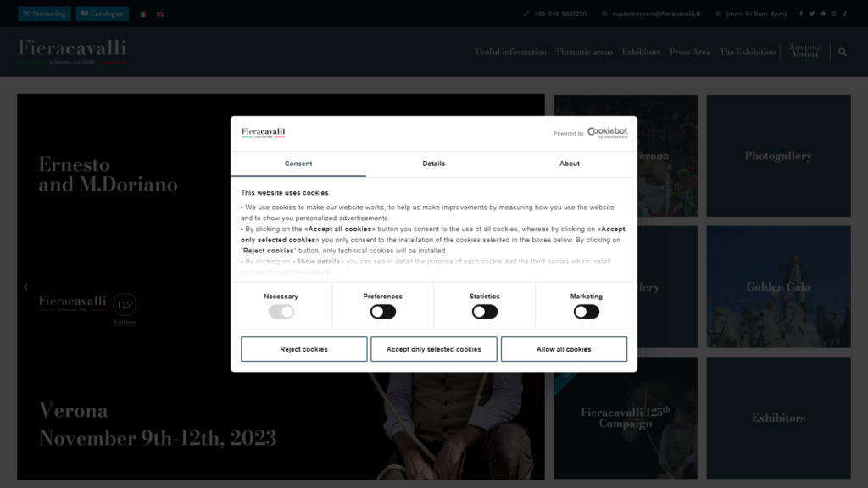Open the Useful information menu
Image resolution: width=868 pixels, height=488 pixels.
pos(511,52)
